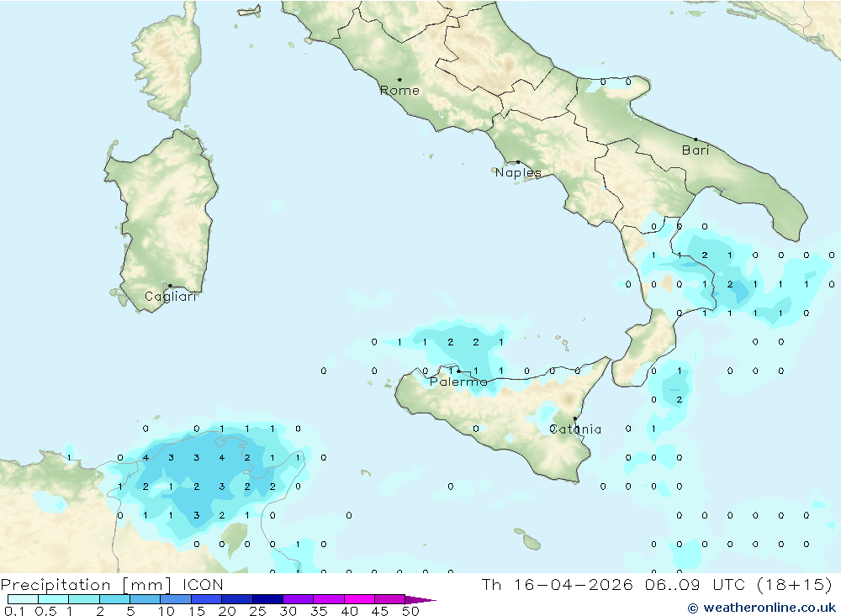Click the legend swatch between 15 and 20
The height and width of the screenshot is (616, 841).
click(207, 599)
